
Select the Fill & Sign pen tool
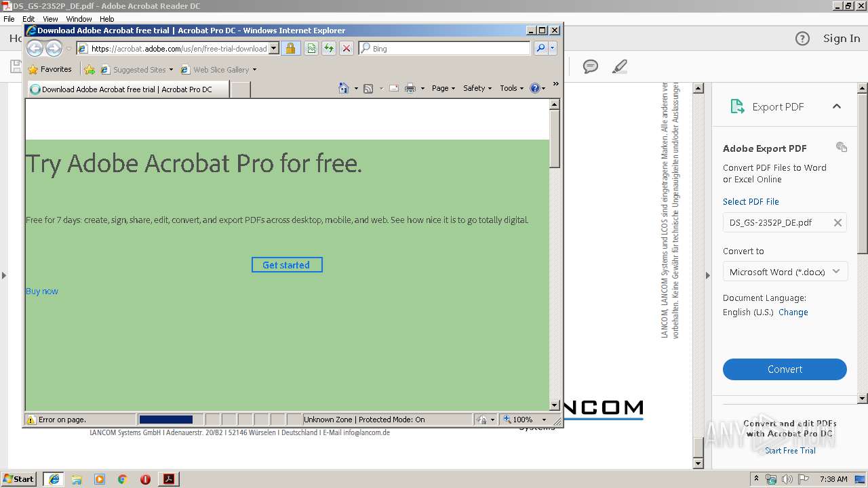tap(619, 66)
